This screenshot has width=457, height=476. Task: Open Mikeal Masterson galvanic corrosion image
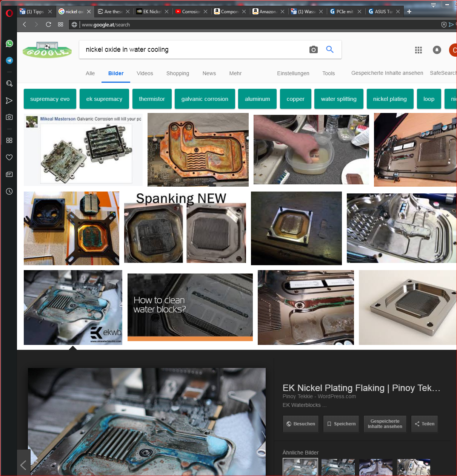(x=83, y=150)
